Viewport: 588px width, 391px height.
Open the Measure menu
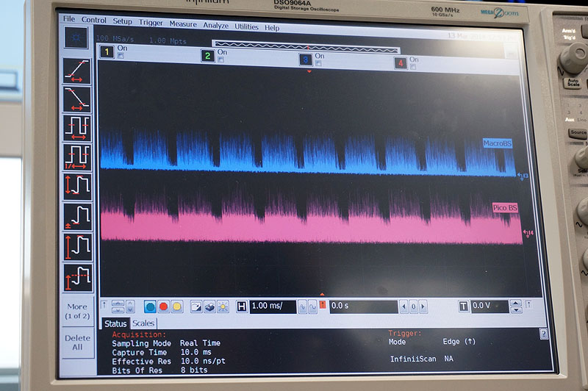click(x=183, y=24)
